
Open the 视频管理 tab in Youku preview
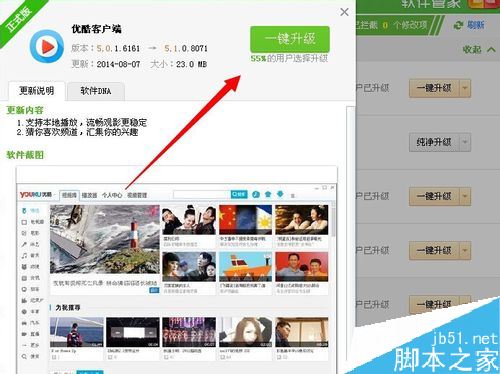coord(137,195)
